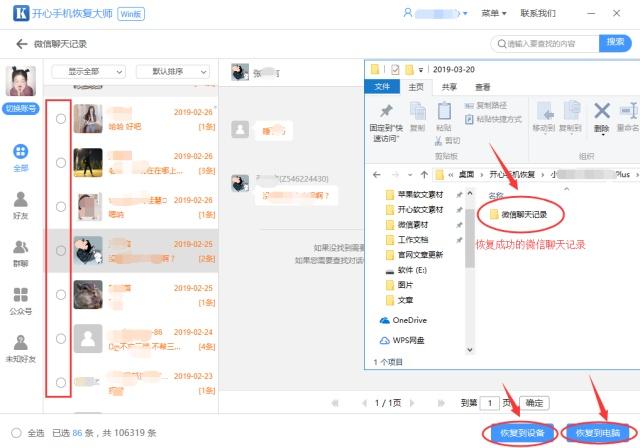
Task: Open Explorer recent locations dropdown arrow
Action: tap(410, 175)
